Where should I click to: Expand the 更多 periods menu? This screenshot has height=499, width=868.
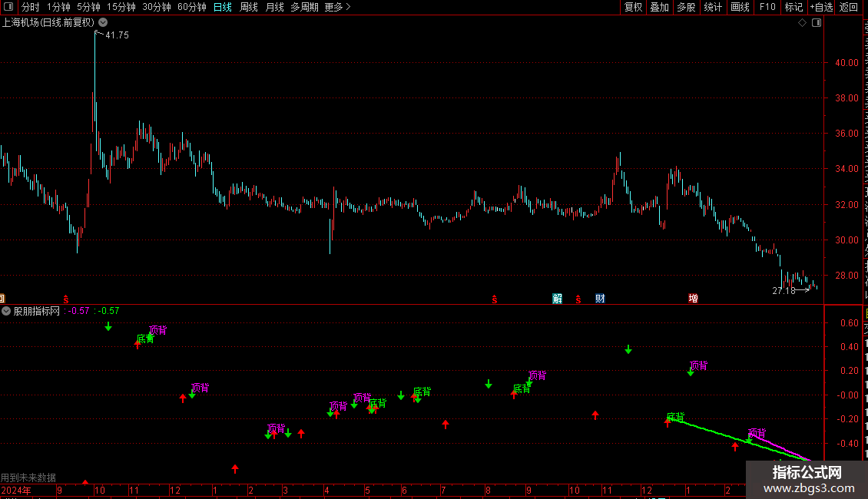click(337, 7)
